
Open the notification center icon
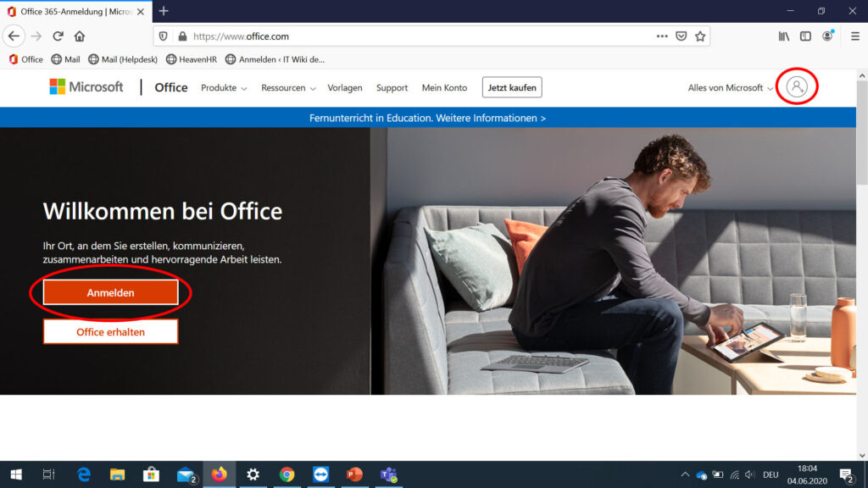[x=847, y=475]
